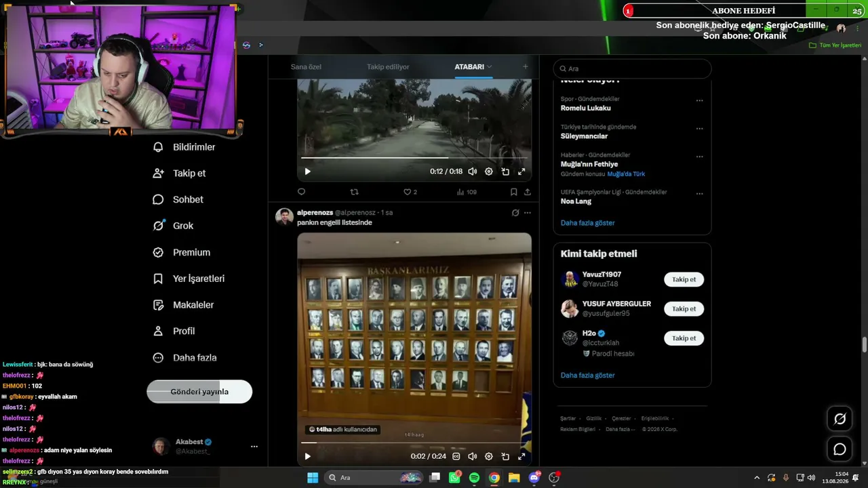Screen dimensions: 868x488
Task: Open the Romelu Lukaku trending topic
Action: [x=586, y=108]
